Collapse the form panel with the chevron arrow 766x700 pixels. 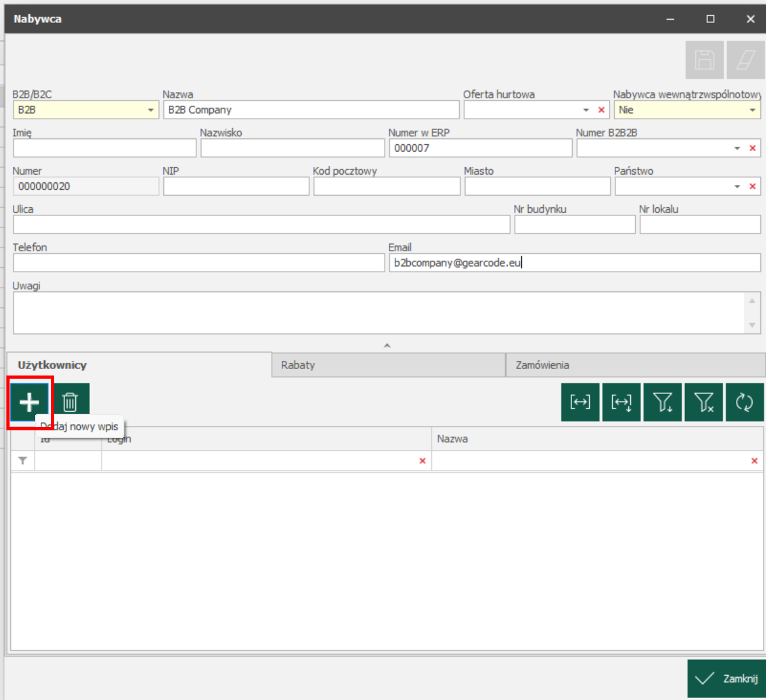point(387,346)
